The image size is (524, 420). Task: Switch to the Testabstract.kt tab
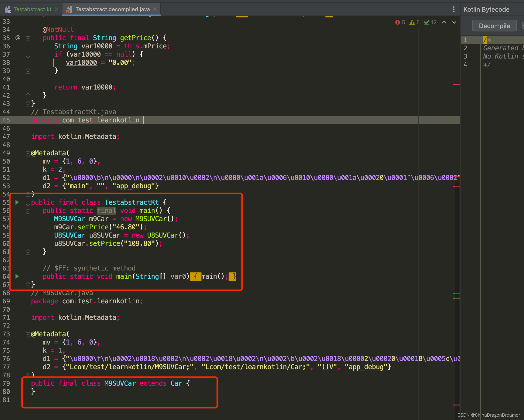point(32,9)
